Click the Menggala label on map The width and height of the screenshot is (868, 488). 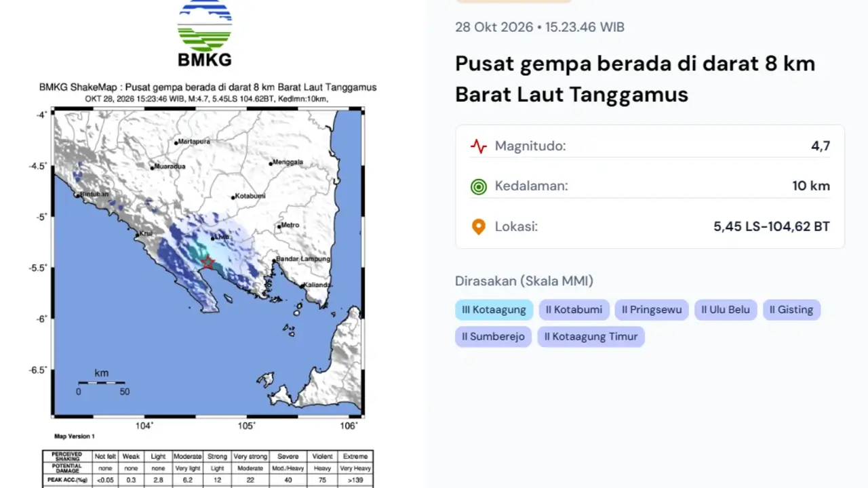(288, 163)
